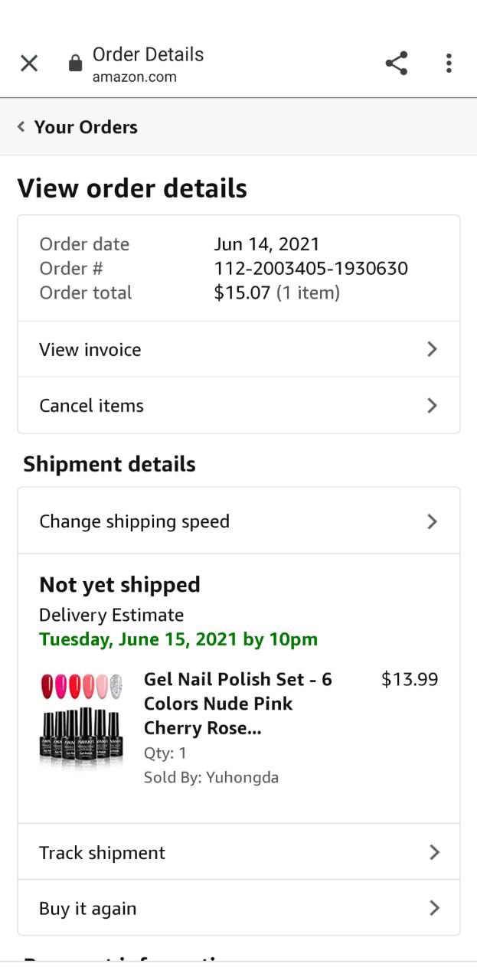This screenshot has width=477, height=980.
Task: Open Gel Nail Polish Set product title
Action: (x=237, y=704)
